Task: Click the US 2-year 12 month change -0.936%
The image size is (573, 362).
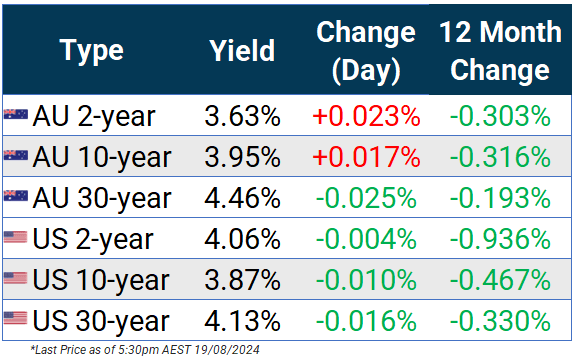Action: (x=500, y=239)
